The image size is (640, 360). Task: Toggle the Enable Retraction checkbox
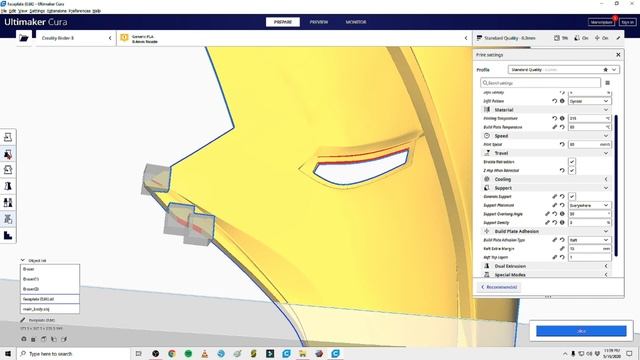tap(572, 162)
